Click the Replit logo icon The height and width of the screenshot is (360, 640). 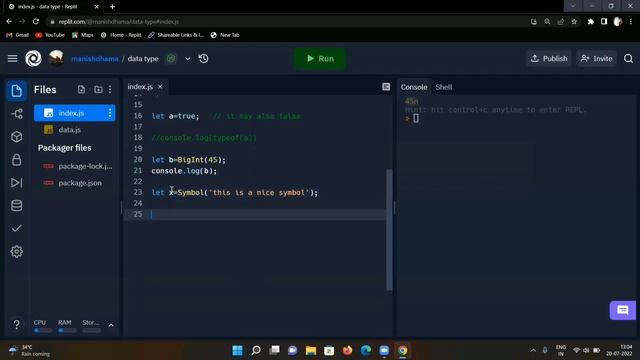tap(33, 59)
